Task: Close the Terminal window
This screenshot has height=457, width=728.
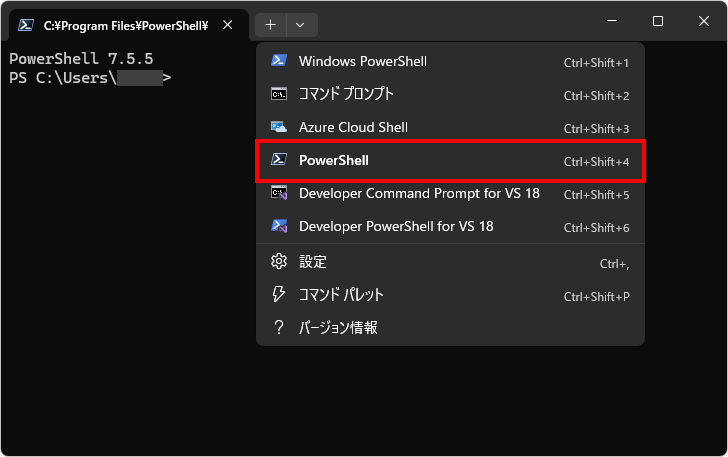Action: (704, 21)
